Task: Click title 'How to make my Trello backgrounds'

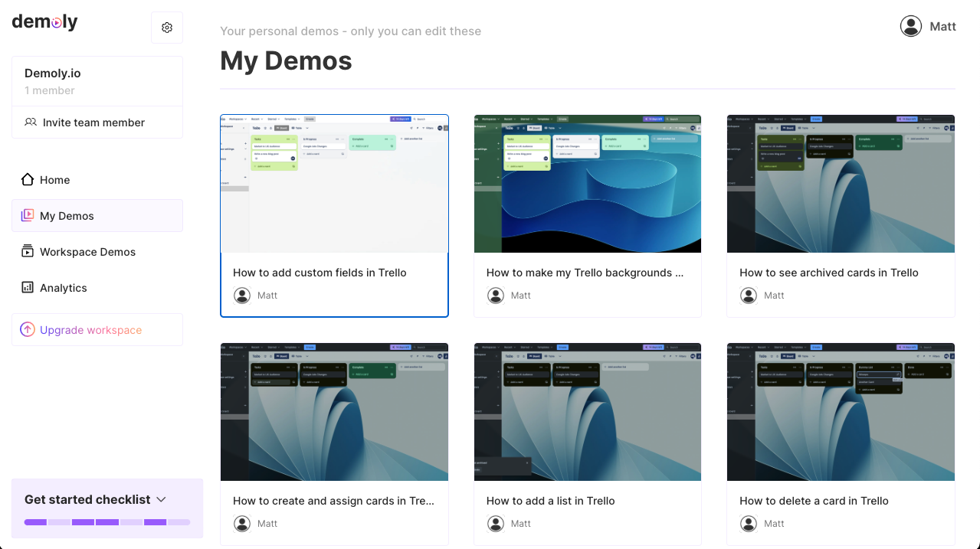Action: click(585, 273)
